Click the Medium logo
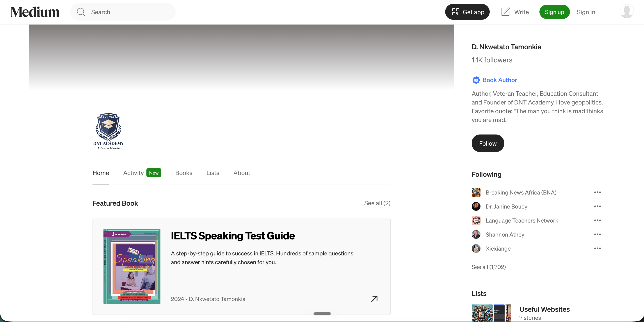The height and width of the screenshot is (322, 644). [x=35, y=12]
